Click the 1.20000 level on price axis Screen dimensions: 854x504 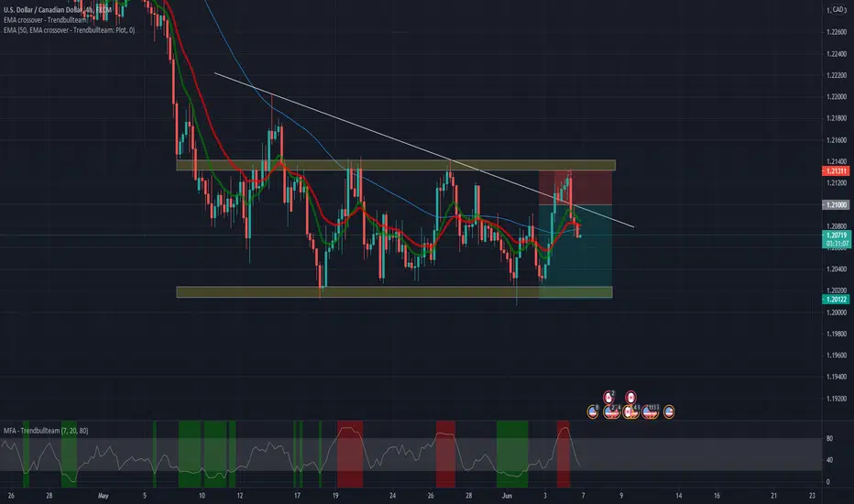[836, 312]
